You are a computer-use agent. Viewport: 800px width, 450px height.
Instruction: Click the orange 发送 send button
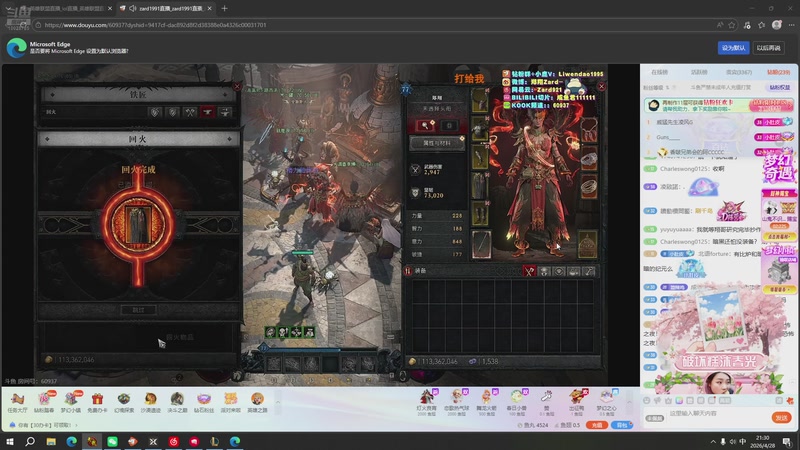click(x=781, y=418)
